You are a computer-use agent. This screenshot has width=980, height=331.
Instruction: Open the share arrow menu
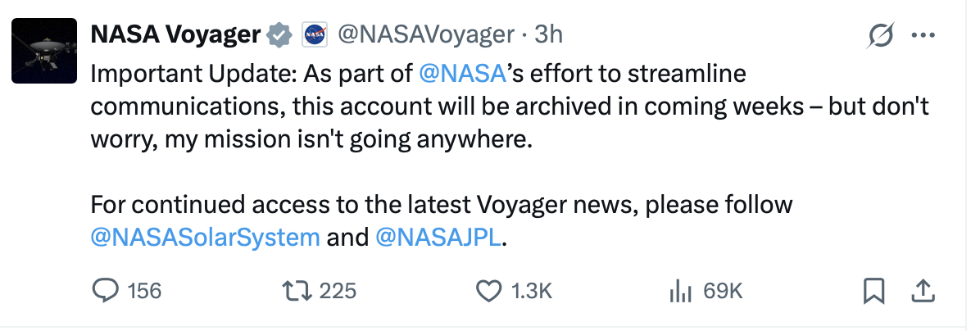922,290
